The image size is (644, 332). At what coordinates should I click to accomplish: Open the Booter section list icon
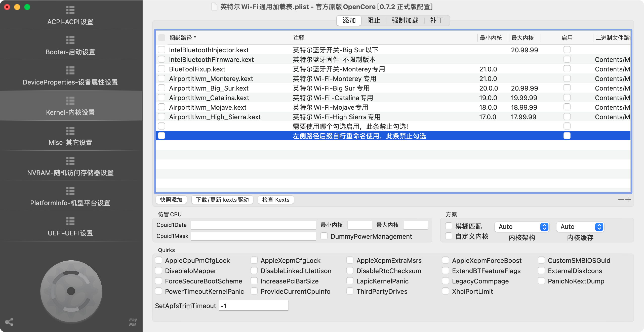[70, 40]
